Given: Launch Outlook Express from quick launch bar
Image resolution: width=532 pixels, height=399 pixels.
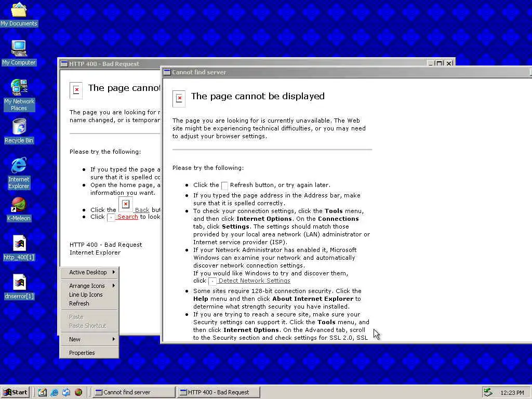Looking at the screenshot, I should 66,392.
